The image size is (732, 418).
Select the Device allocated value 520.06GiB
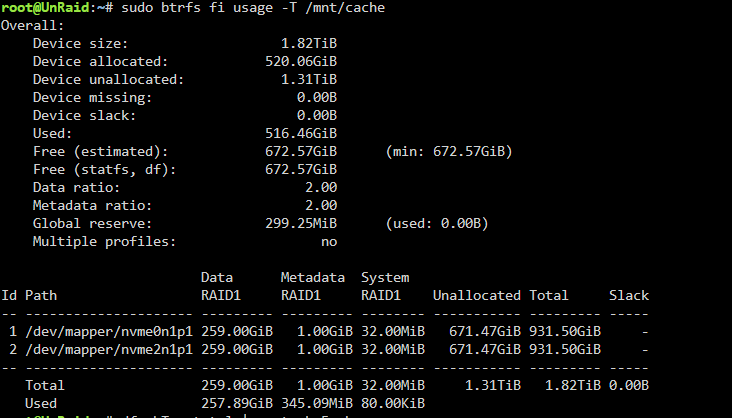pyautogui.click(x=301, y=62)
